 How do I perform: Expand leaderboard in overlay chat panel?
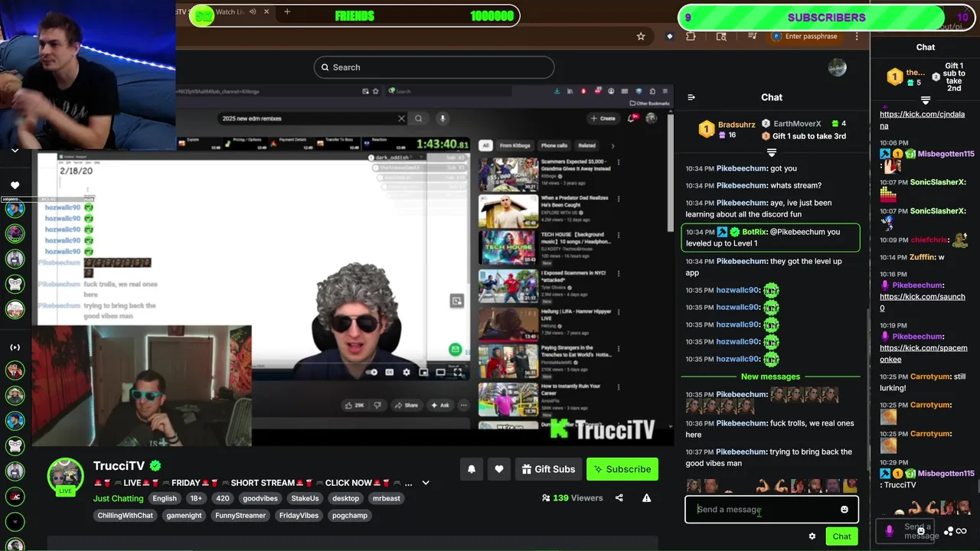click(926, 100)
